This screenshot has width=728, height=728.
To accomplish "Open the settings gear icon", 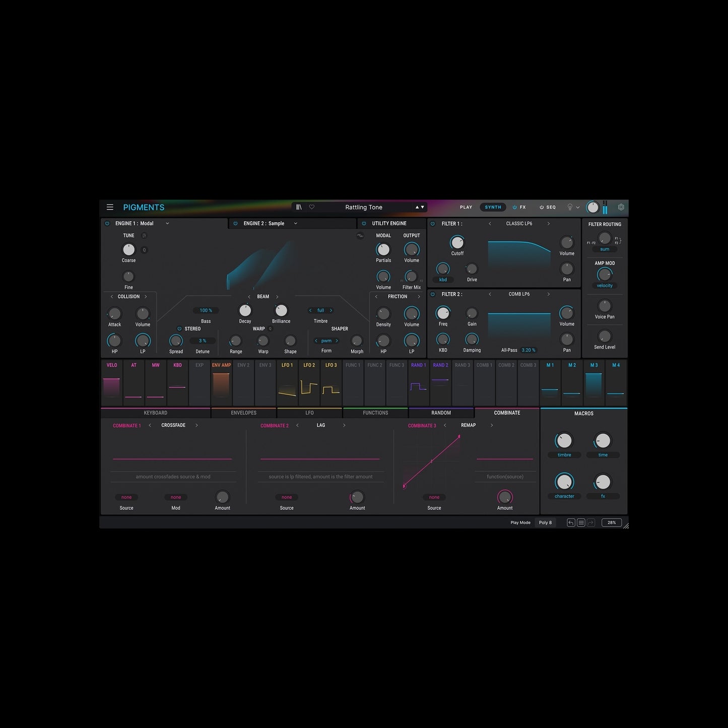I will [621, 207].
